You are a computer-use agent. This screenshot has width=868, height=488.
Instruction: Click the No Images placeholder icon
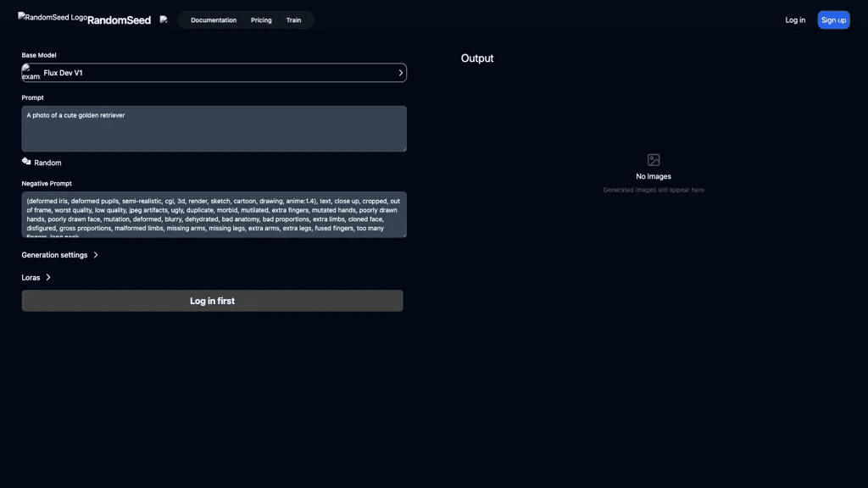click(654, 160)
